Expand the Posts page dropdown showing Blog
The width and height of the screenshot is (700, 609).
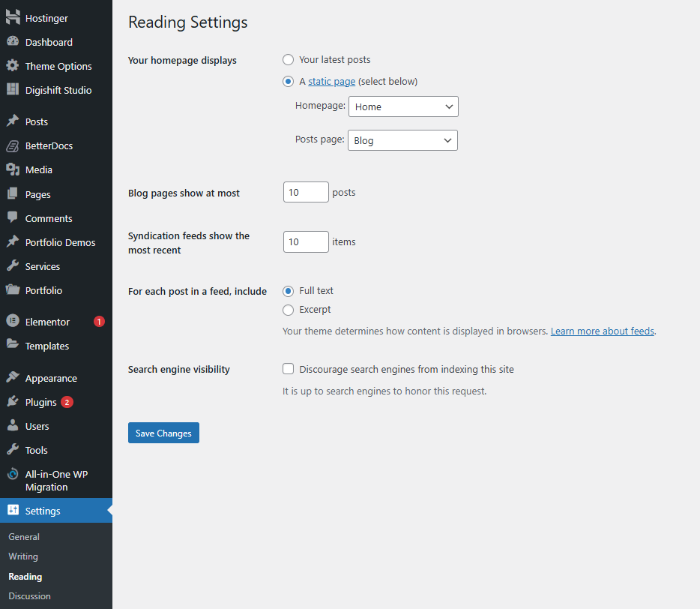[402, 140]
